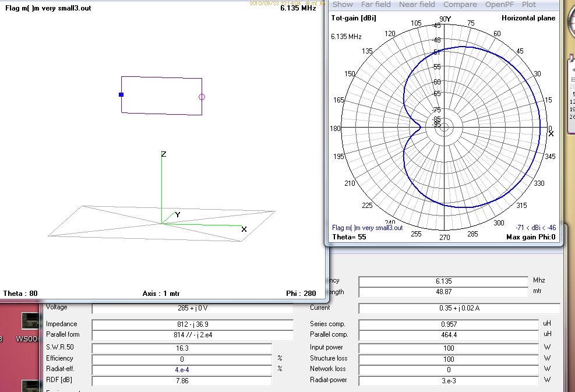Click the RDF [dB] field showing 7.86

tap(182, 380)
